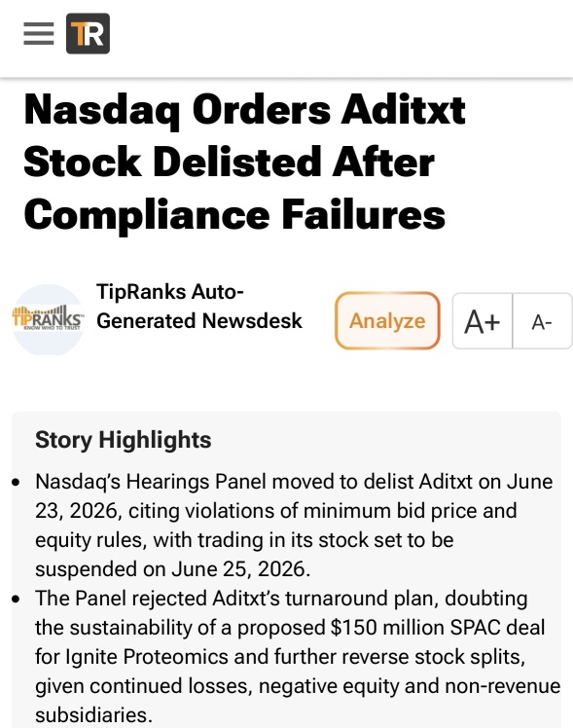
Task: Increase text size with A+ button
Action: pos(483,321)
